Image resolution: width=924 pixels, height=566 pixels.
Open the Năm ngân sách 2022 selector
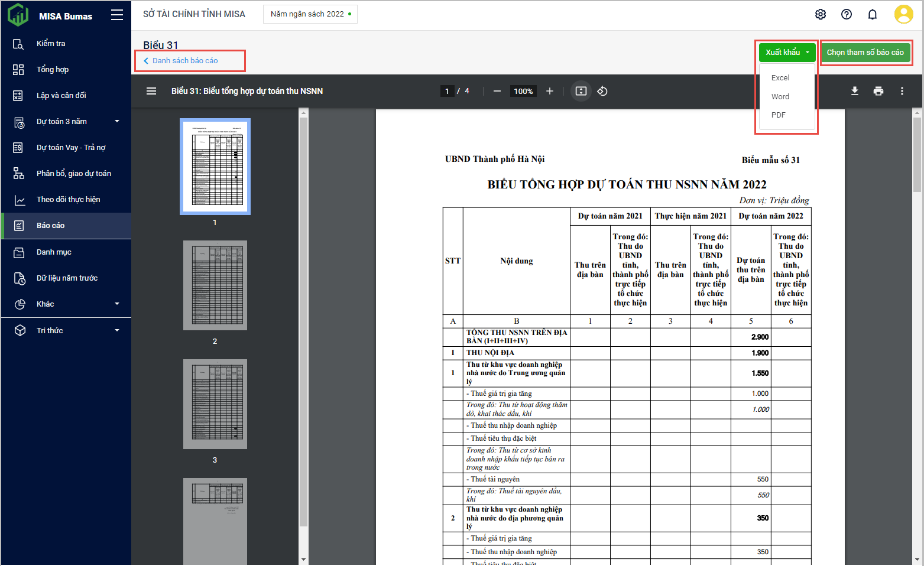point(310,14)
